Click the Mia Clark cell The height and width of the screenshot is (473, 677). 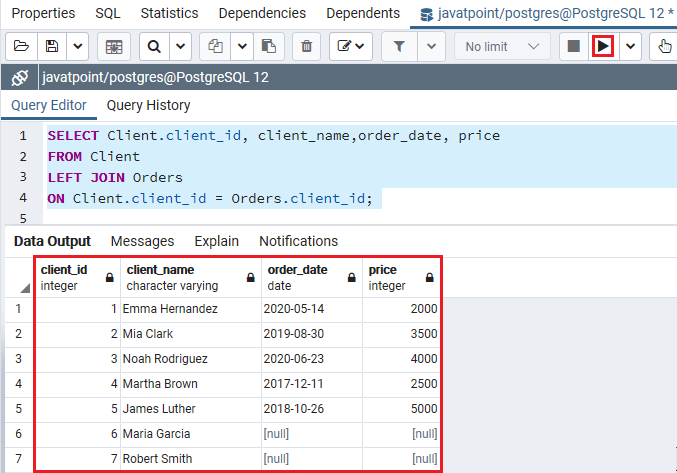[x=191, y=334]
